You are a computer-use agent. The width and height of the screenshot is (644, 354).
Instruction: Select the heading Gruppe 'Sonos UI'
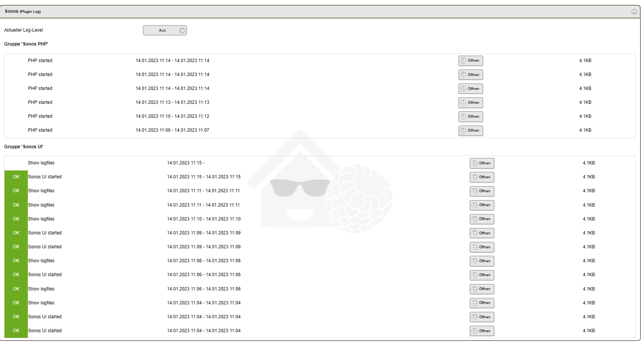[24, 147]
